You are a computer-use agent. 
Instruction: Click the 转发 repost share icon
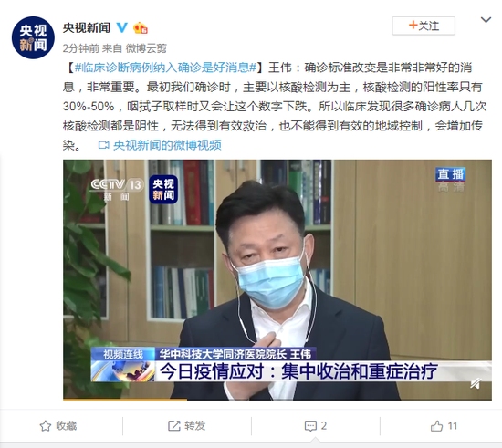[174, 426]
